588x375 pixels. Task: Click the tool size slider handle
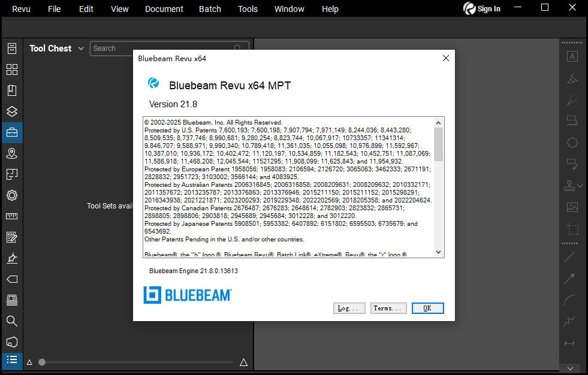42,362
